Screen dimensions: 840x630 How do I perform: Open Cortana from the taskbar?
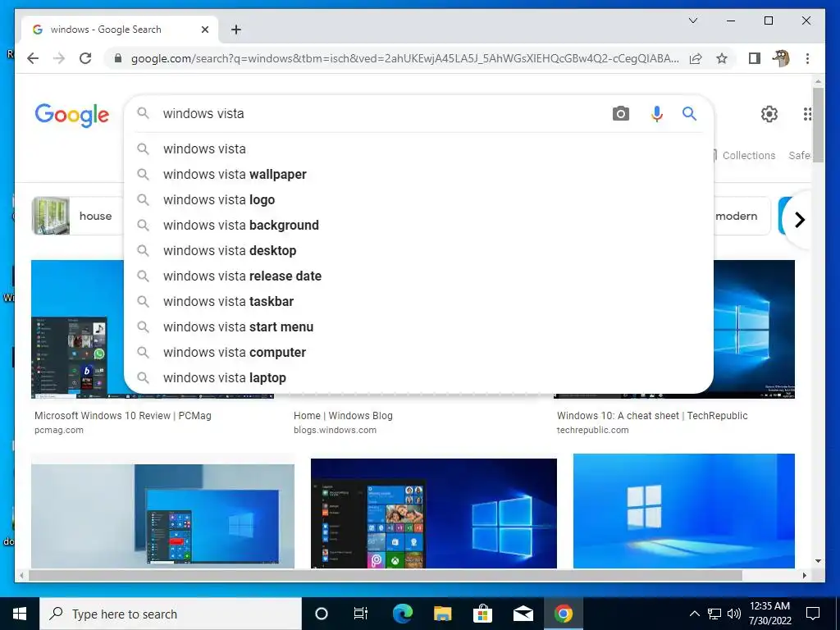click(322, 614)
